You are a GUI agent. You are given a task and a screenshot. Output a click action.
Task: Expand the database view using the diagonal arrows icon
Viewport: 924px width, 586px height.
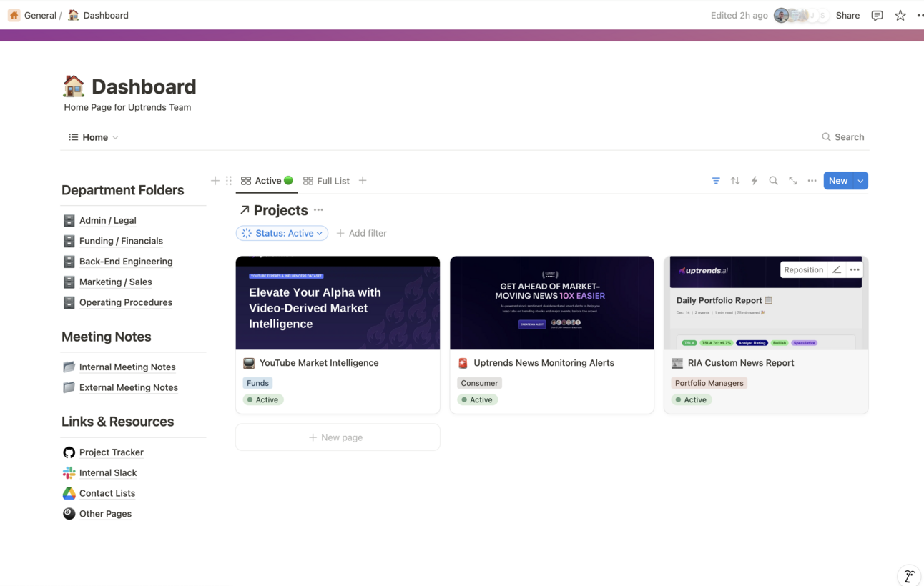[792, 181]
